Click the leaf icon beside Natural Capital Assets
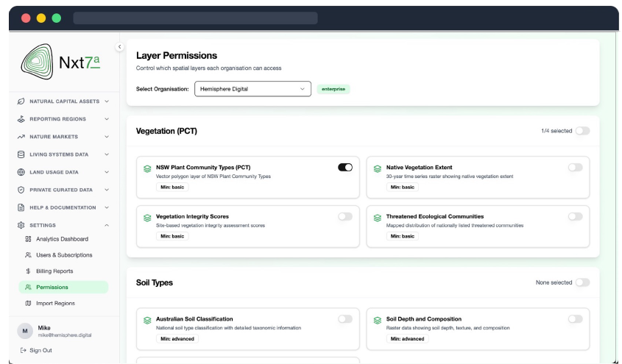622x364 pixels. (x=21, y=101)
